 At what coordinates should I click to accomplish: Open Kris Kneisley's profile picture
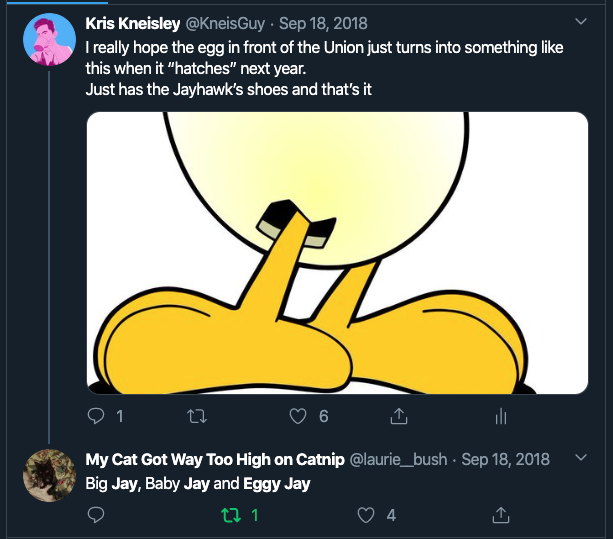48,40
